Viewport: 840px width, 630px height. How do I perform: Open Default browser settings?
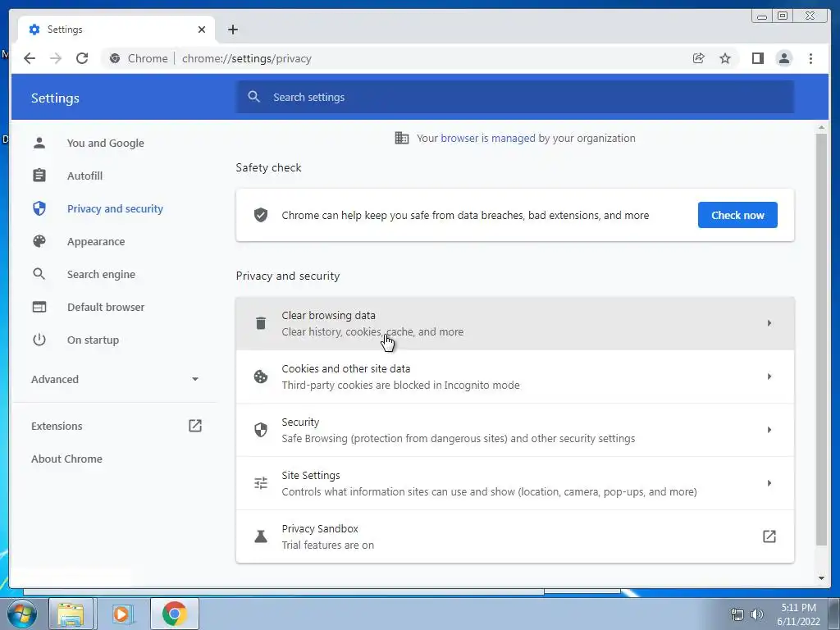106,307
